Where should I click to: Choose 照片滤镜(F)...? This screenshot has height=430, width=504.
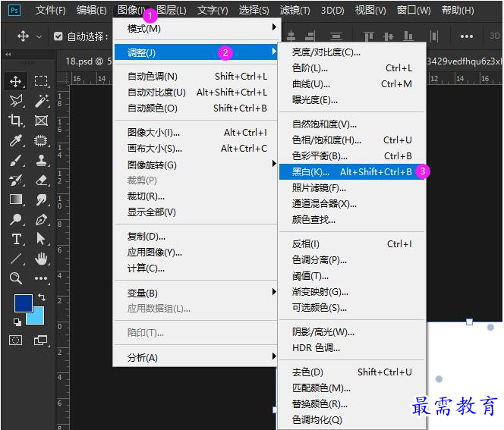(352, 188)
